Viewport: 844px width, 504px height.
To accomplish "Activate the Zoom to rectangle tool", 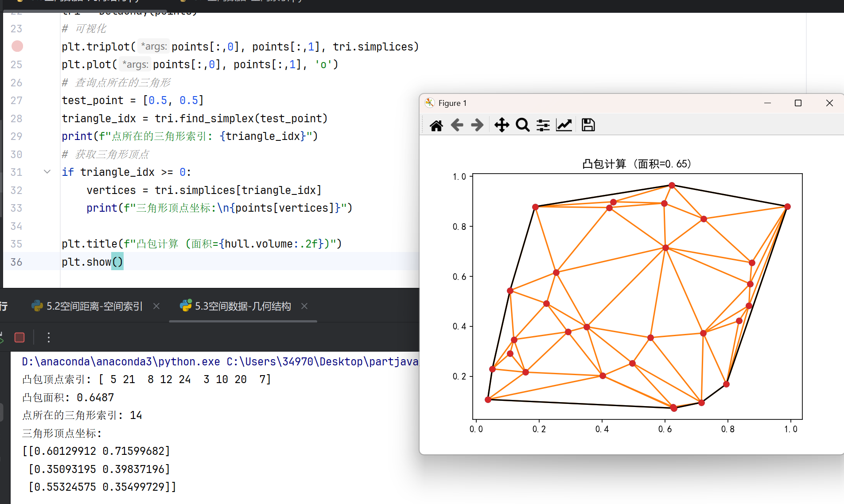I will coord(523,125).
